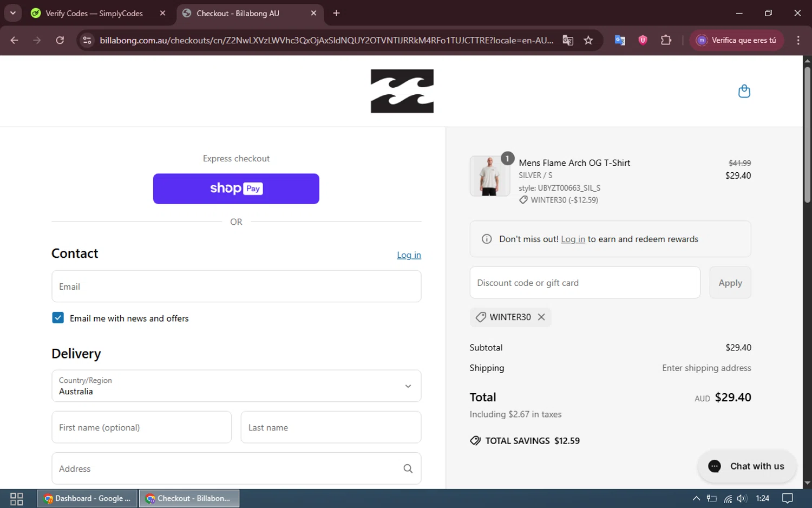Select the Checkout - Billabong AU tab
Image resolution: width=812 pixels, height=508 pixels.
click(238, 13)
